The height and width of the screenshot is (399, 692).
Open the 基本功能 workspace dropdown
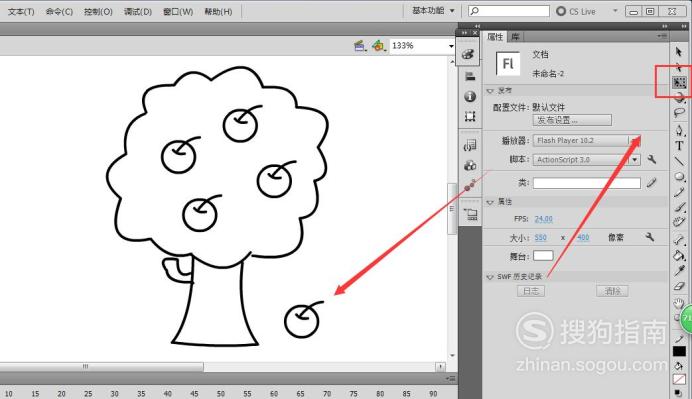tap(433, 11)
